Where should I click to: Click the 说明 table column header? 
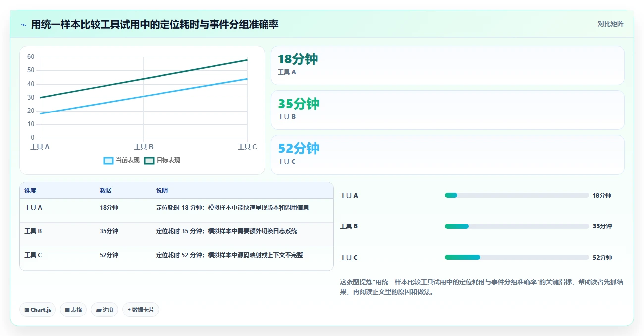pyautogui.click(x=162, y=191)
